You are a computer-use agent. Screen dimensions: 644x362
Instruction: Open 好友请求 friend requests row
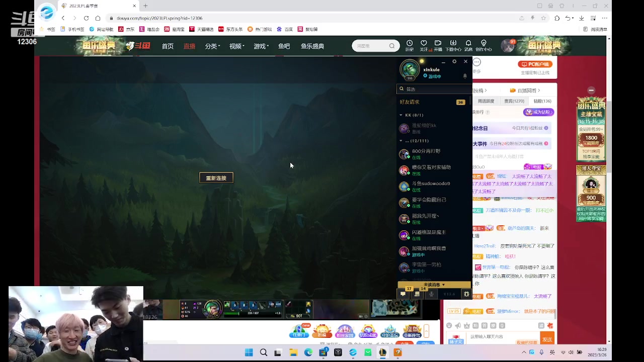click(434, 102)
